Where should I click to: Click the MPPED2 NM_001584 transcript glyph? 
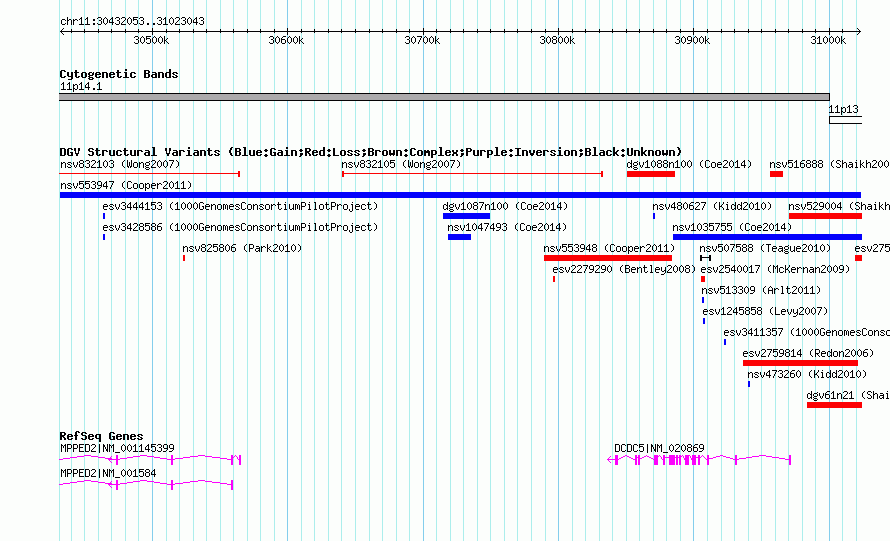(146, 484)
